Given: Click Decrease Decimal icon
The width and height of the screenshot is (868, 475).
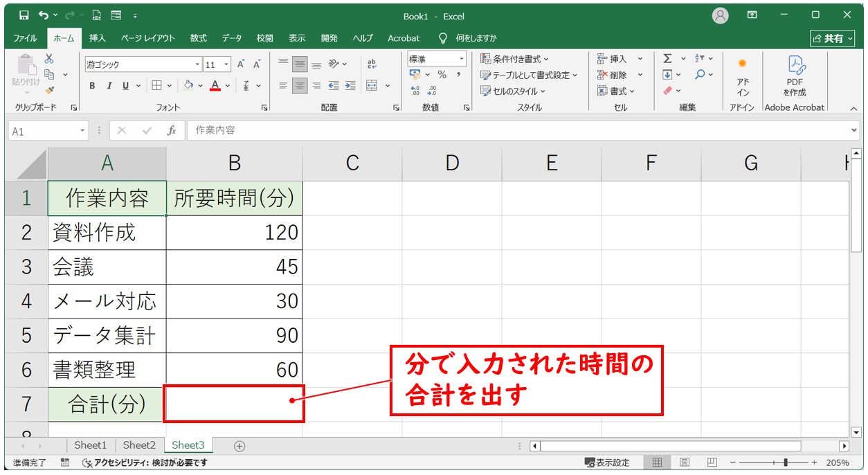Looking at the screenshot, I should (432, 91).
